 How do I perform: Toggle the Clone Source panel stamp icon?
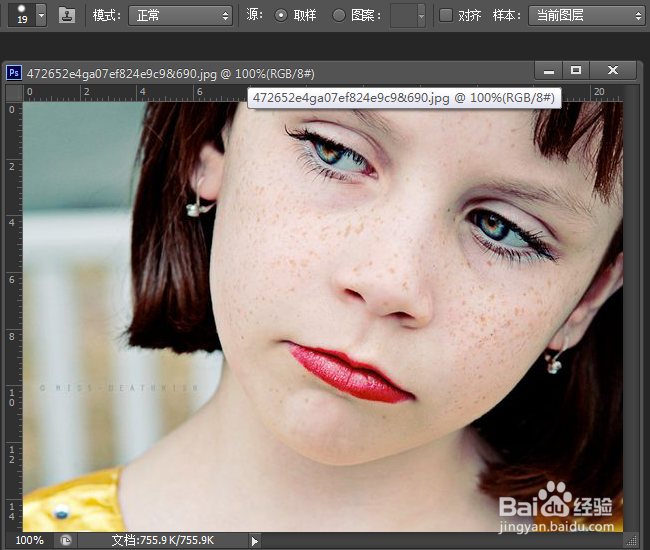click(67, 15)
